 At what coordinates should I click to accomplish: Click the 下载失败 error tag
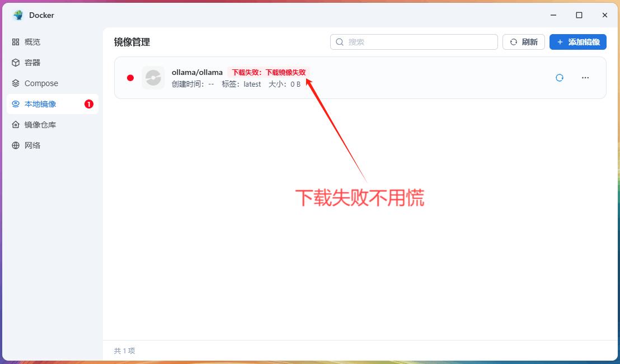[269, 72]
